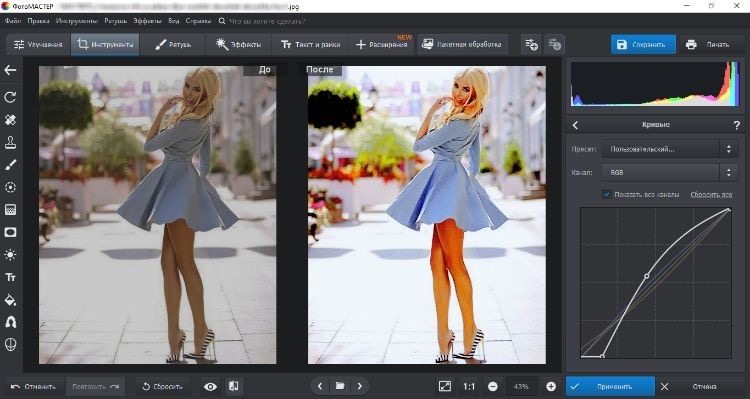Select the rotate tool in left sidebar
This screenshot has height=399, width=750.
click(10, 97)
